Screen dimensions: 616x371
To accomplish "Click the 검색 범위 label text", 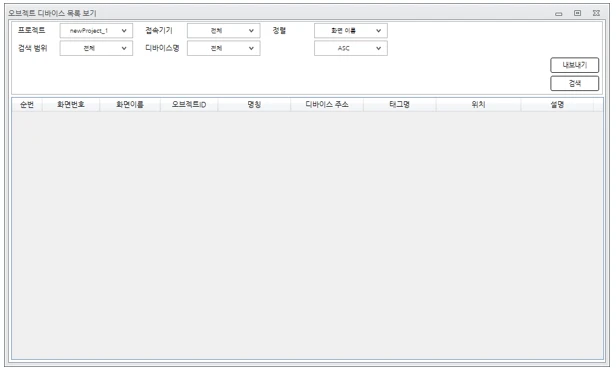I will 33,48.
